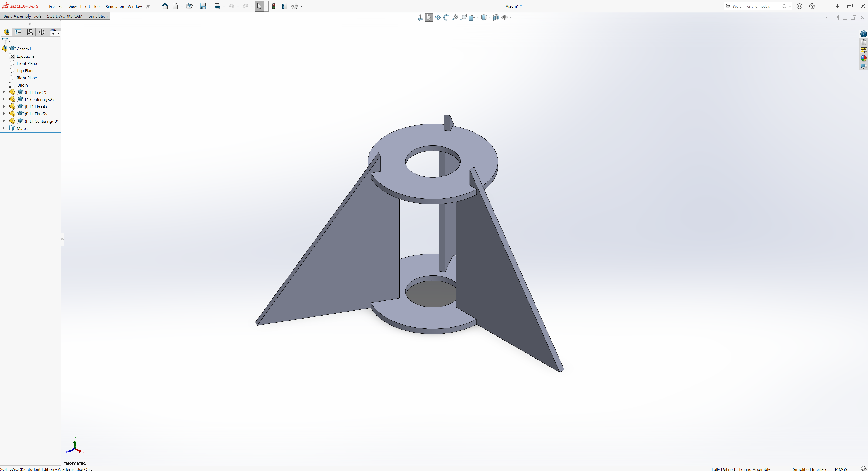
Task: Open the login user account icon
Action: click(x=799, y=6)
